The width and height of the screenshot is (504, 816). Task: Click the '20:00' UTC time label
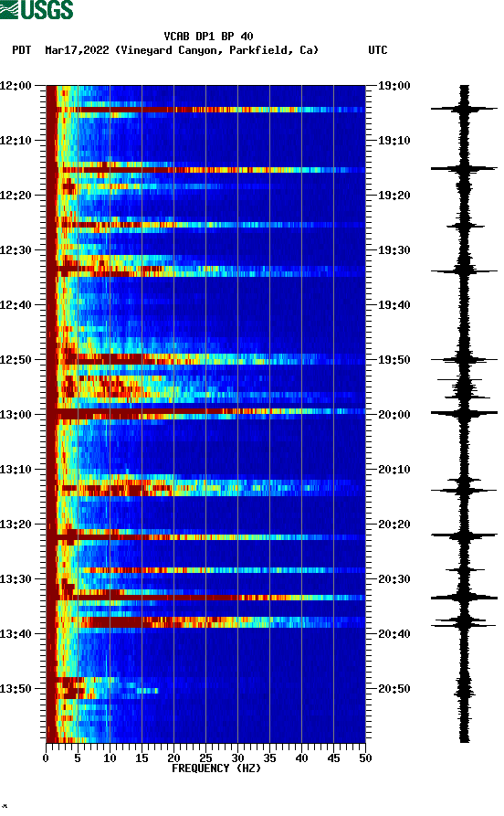(394, 414)
